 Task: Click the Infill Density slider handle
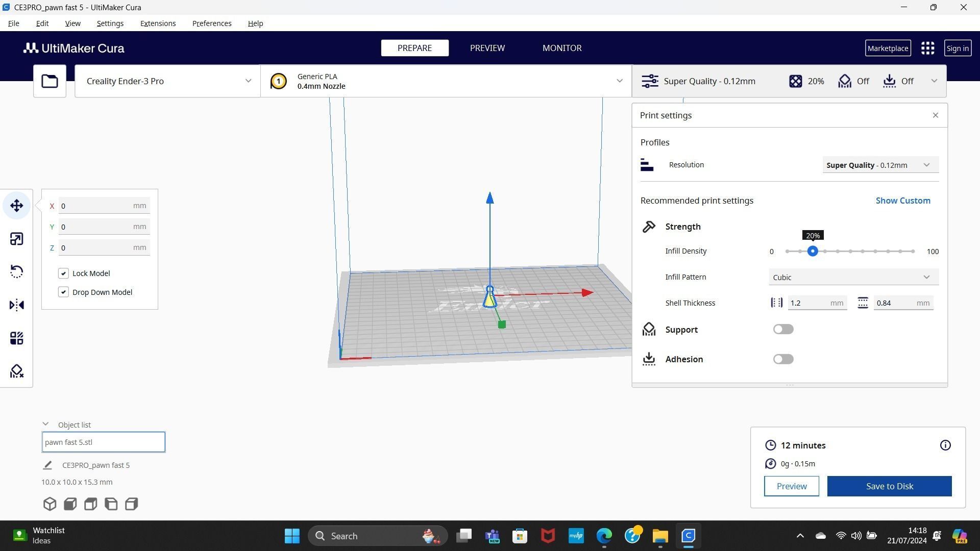click(x=813, y=251)
